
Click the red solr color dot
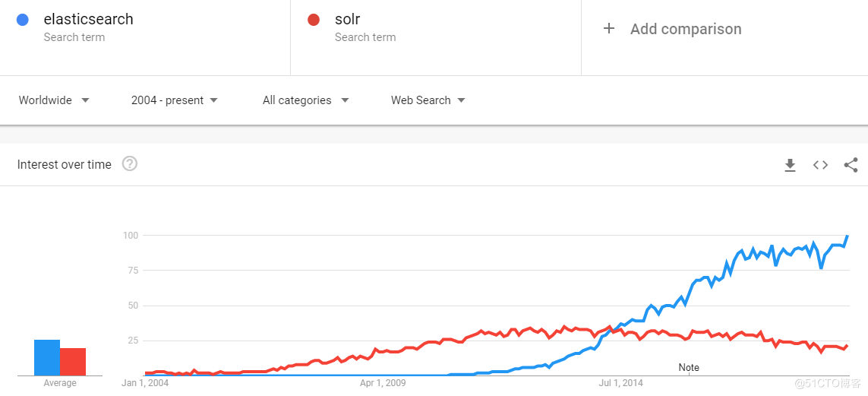pos(314,20)
